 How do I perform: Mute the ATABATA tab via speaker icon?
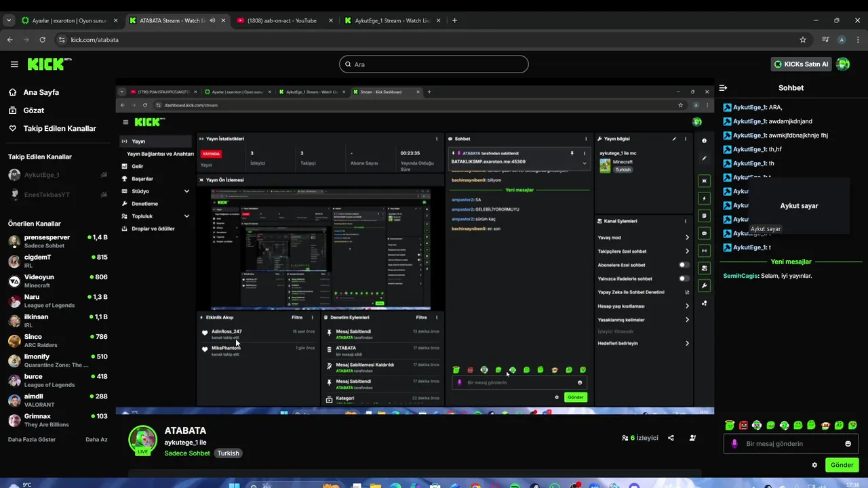pos(212,20)
